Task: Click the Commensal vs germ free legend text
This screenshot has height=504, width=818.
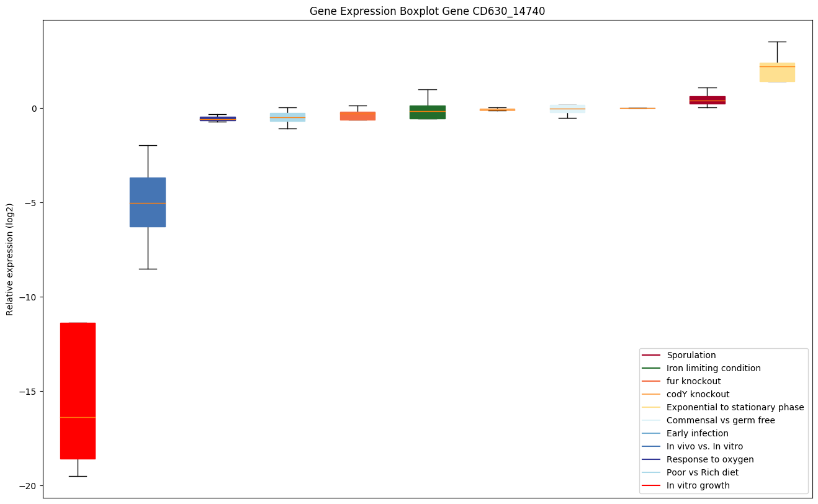Action: (x=721, y=420)
